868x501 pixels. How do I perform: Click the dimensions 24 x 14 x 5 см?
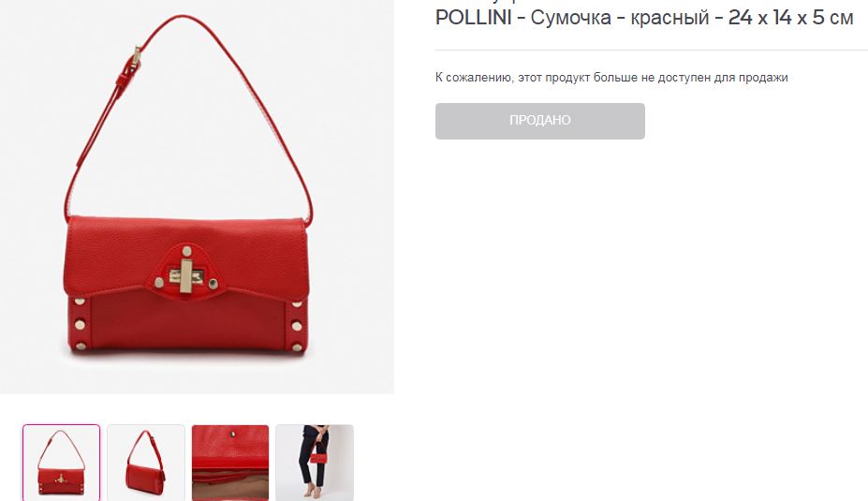(x=790, y=18)
